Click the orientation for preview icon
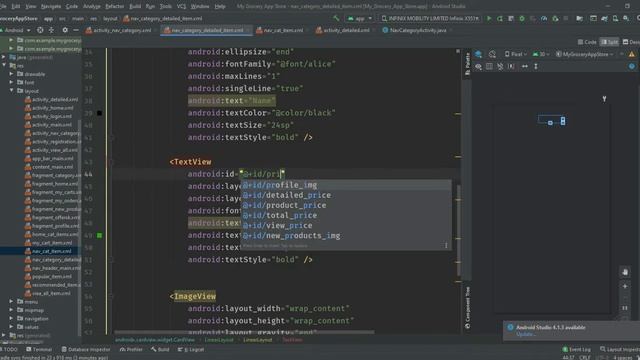 tap(492, 54)
